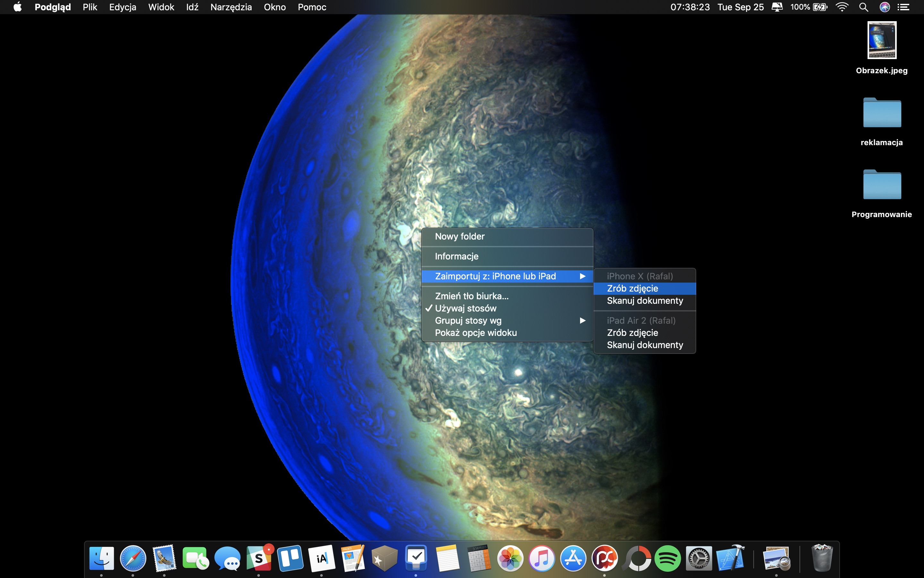Open the Edycja menu

pyautogui.click(x=123, y=7)
